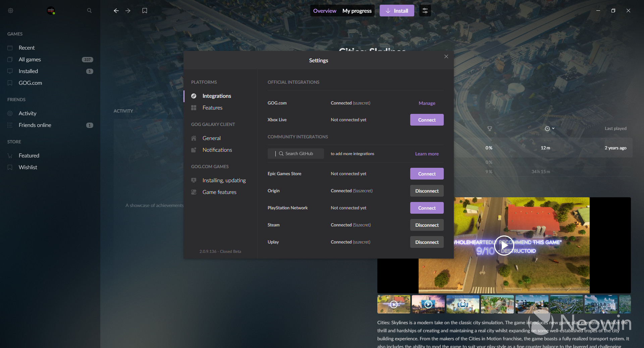Click the General home icon
The height and width of the screenshot is (348, 644).
(x=194, y=138)
